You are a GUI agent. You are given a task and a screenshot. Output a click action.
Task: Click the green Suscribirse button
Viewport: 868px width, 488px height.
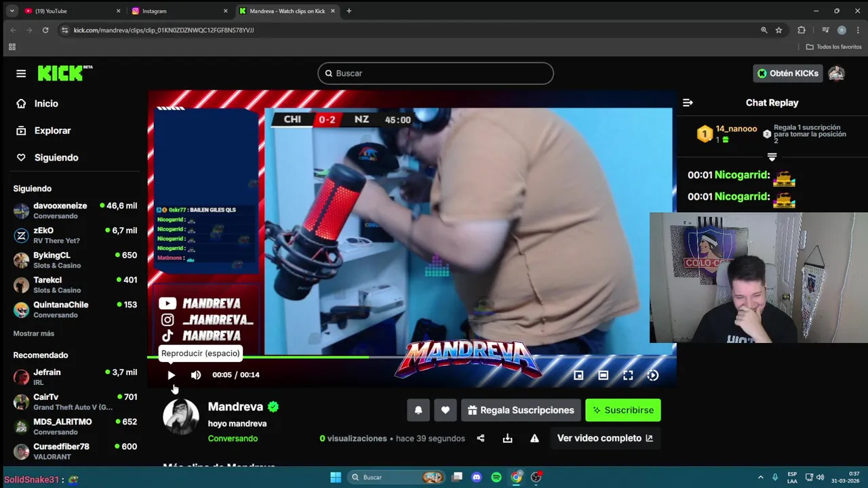pos(623,410)
